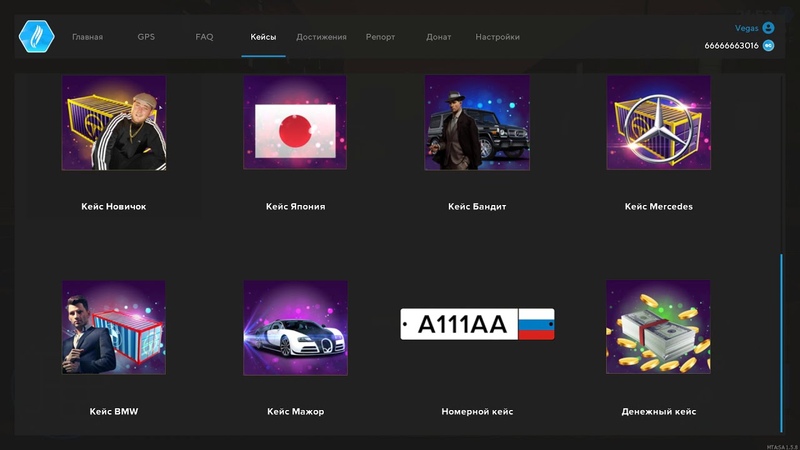800x450 pixels.
Task: Go to the Главная tab
Action: (87, 37)
